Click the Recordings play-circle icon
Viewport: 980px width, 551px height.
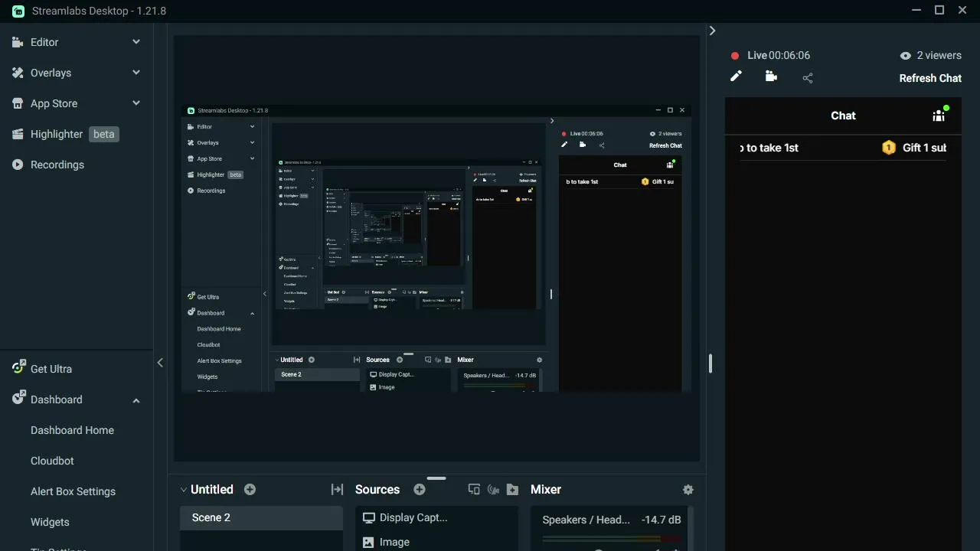point(18,165)
